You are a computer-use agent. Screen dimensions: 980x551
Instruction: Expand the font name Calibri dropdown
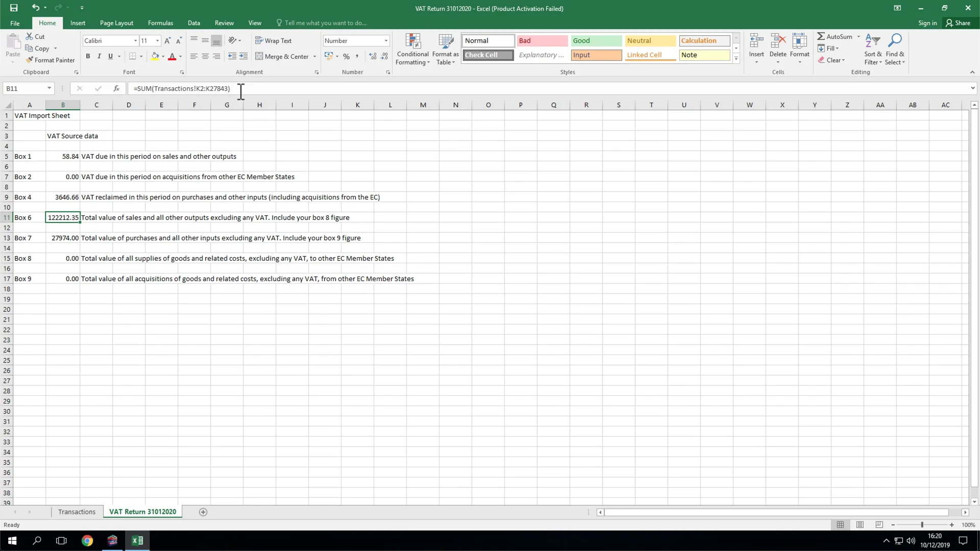point(135,41)
